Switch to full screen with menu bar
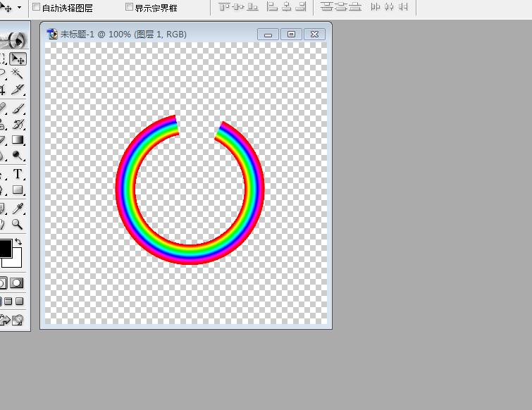The height and width of the screenshot is (410, 532). pyautogui.click(x=8, y=301)
